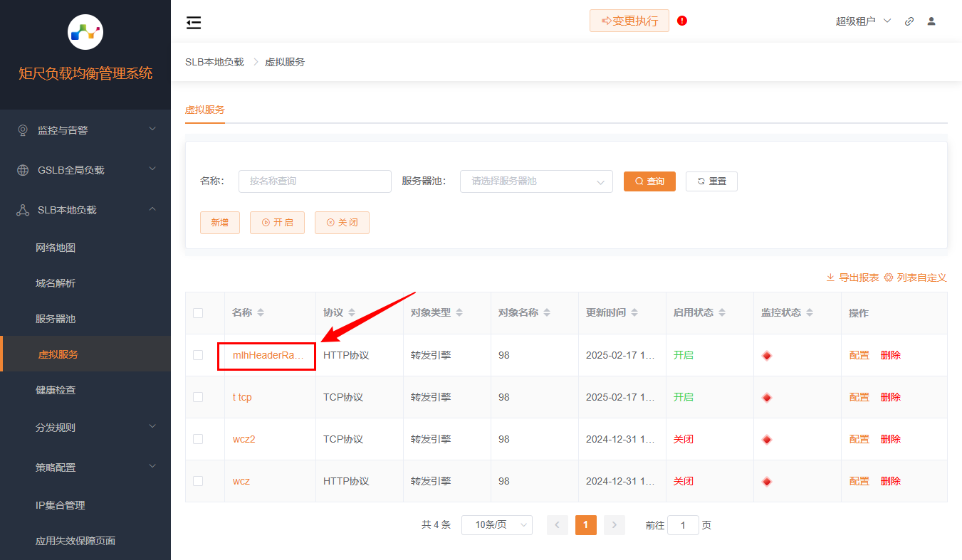Click the link icon in the top bar
Screen dimensions: 962x560
coord(909,21)
